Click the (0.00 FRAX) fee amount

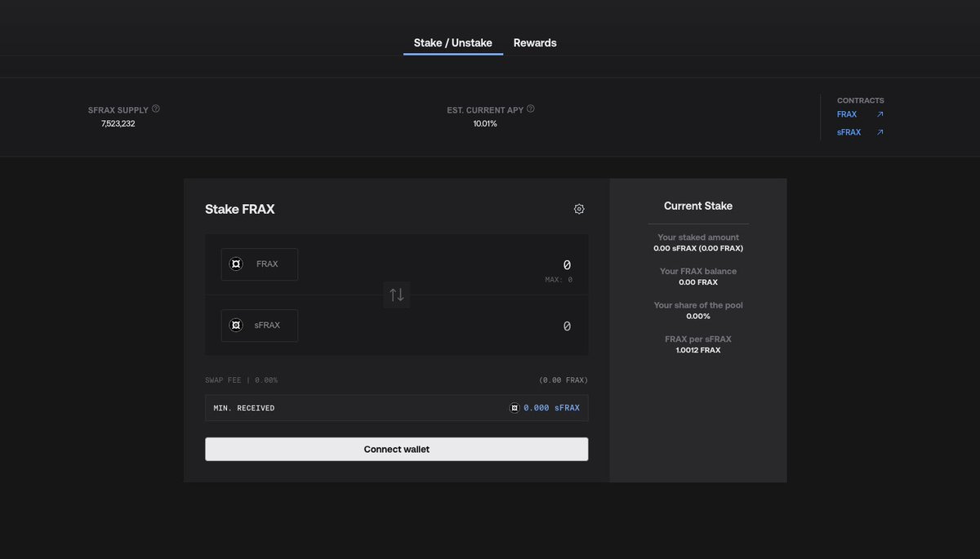coord(563,380)
